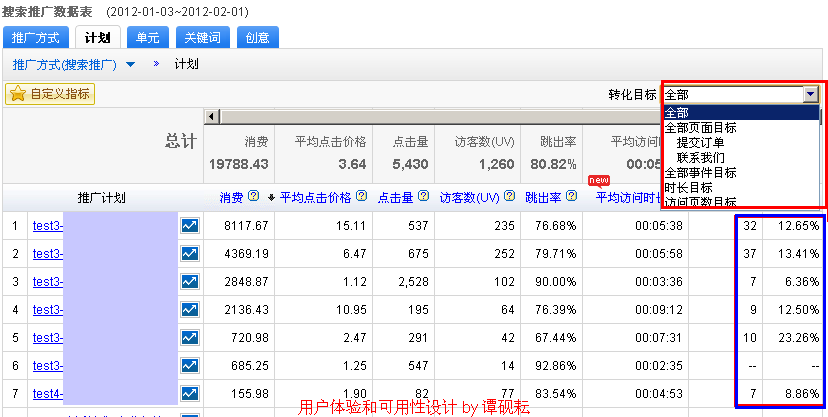Switch to 创意 tab
Screen dimensions: 828x417
[x=258, y=37]
